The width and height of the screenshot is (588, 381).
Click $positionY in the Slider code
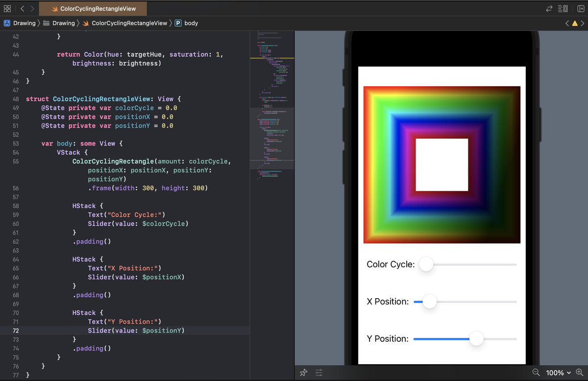click(162, 330)
